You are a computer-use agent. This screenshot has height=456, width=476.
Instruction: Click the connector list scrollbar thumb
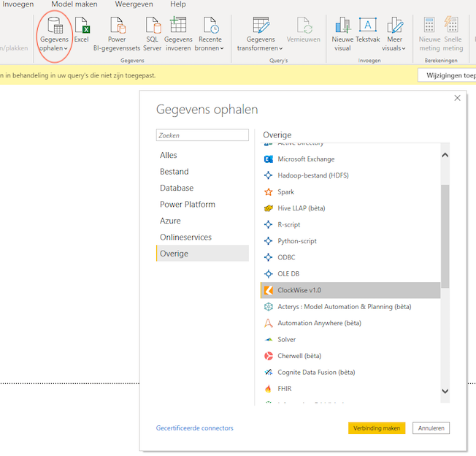tap(445, 236)
